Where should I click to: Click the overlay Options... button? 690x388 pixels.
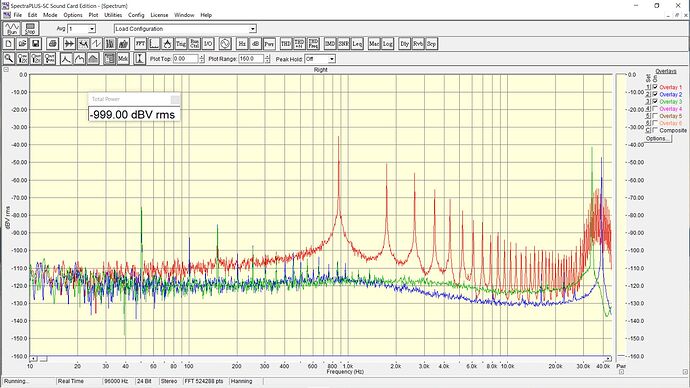click(658, 139)
